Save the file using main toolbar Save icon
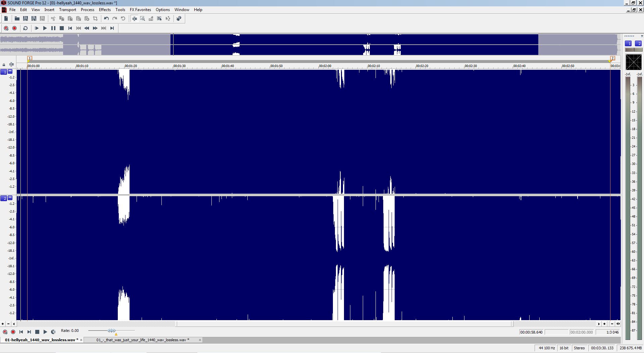This screenshot has height=353, width=644. tap(25, 19)
